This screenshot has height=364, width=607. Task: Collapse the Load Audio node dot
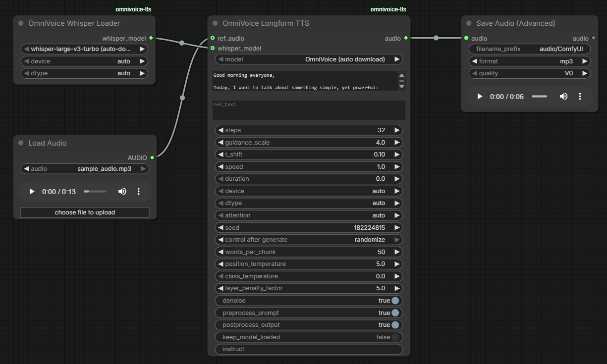click(21, 143)
